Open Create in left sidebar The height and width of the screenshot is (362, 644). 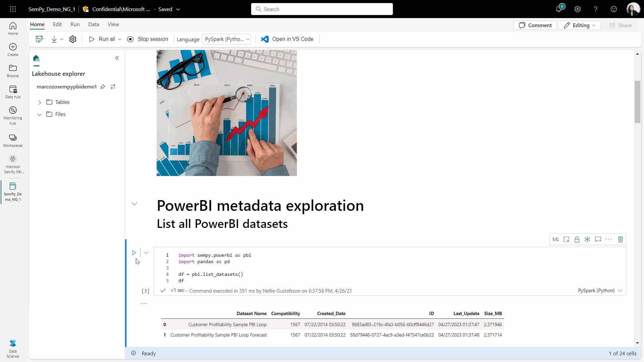[13, 50]
